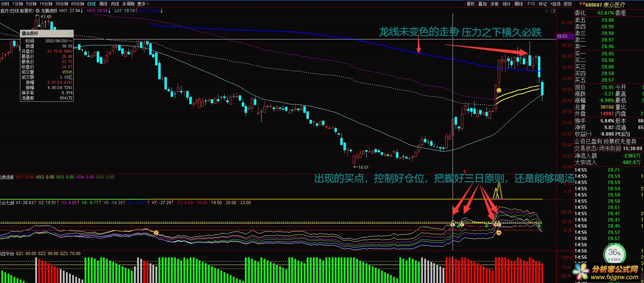Click the yellow smiley marker on the price chart
This screenshot has height=283, width=644.
pos(499,90)
